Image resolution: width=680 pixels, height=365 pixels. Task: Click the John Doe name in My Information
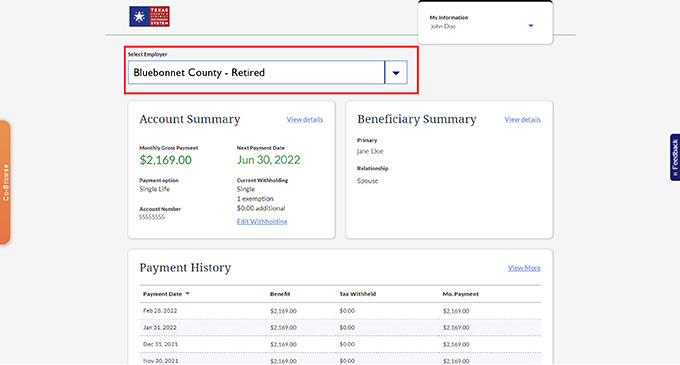point(443,26)
